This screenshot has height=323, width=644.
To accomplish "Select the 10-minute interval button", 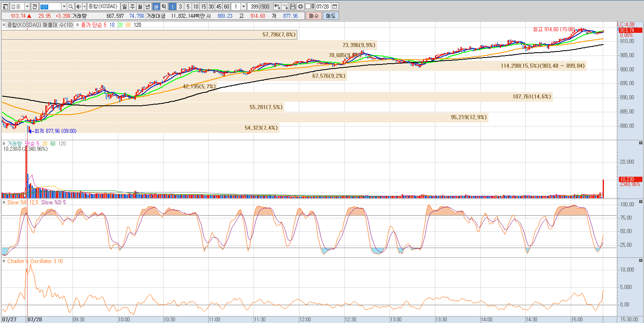I will click(196, 6).
